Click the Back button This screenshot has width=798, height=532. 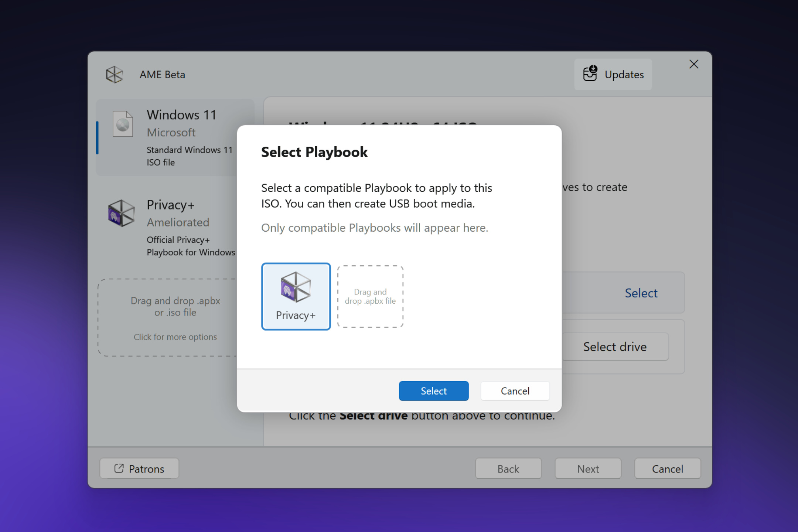click(508, 468)
